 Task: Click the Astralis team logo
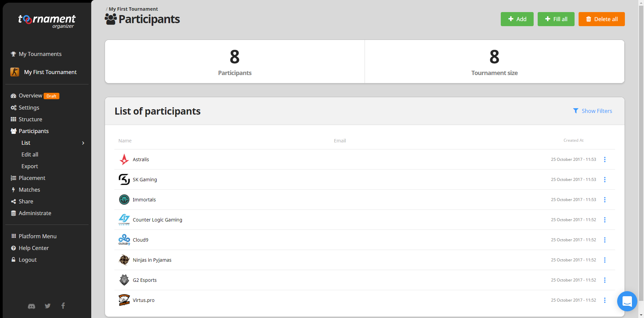pyautogui.click(x=124, y=160)
